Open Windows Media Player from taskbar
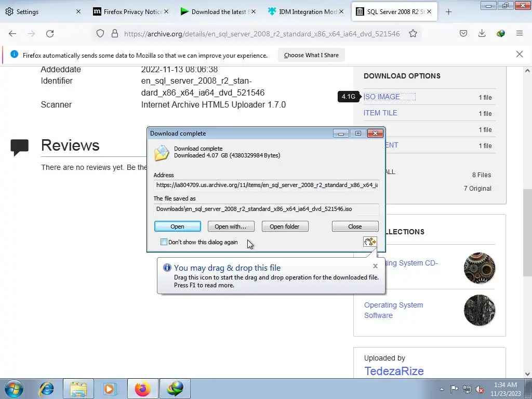This screenshot has height=399, width=532. [110, 389]
